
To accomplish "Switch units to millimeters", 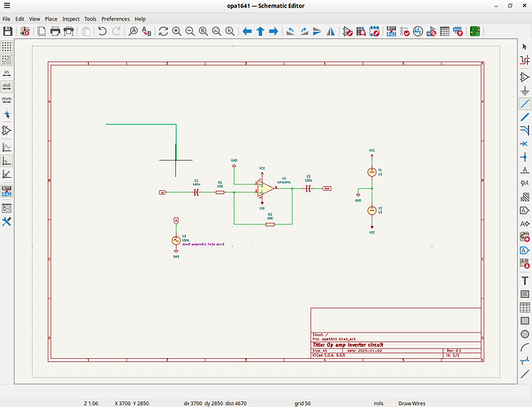I will pyautogui.click(x=7, y=100).
